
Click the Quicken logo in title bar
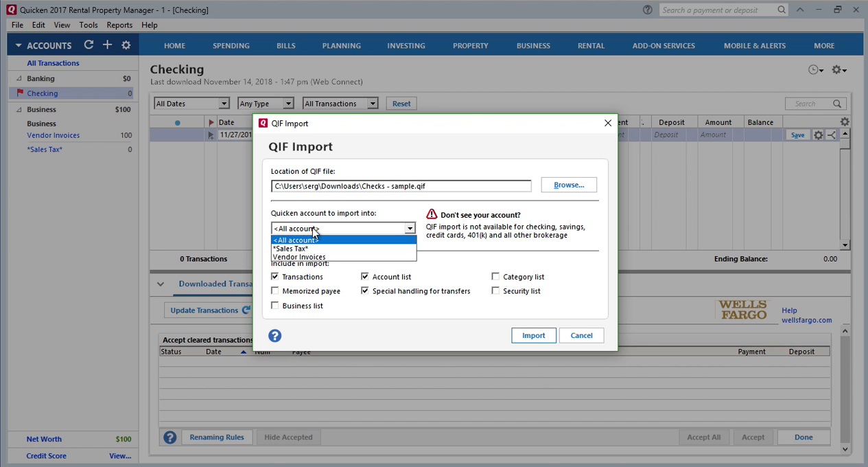pyautogui.click(x=10, y=10)
